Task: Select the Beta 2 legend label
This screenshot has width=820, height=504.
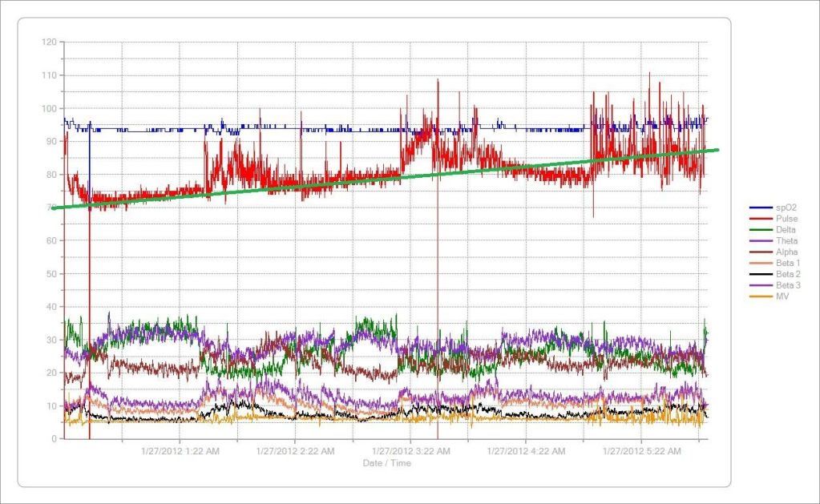Action: tap(788, 274)
